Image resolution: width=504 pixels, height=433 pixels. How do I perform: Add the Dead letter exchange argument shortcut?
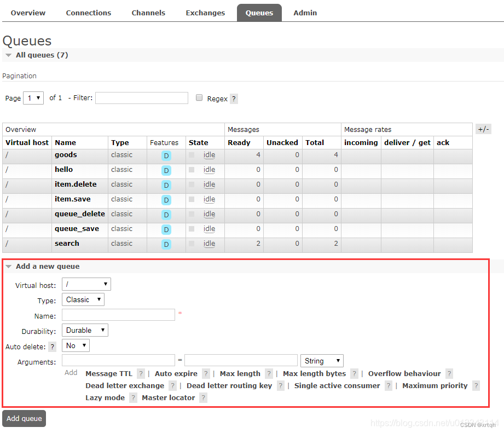point(125,385)
